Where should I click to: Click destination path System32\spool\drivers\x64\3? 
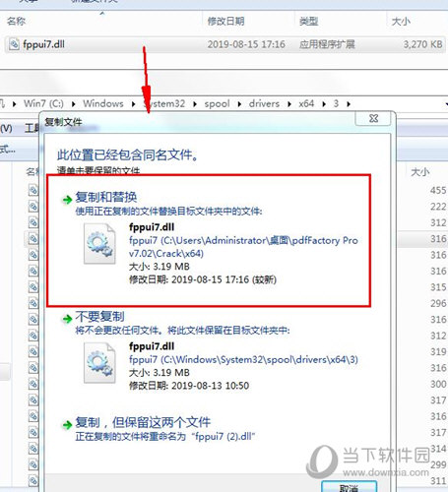[x=243, y=359]
